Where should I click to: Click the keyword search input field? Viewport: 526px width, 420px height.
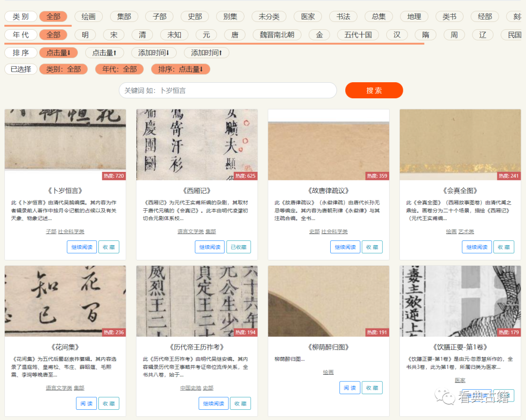[227, 91]
